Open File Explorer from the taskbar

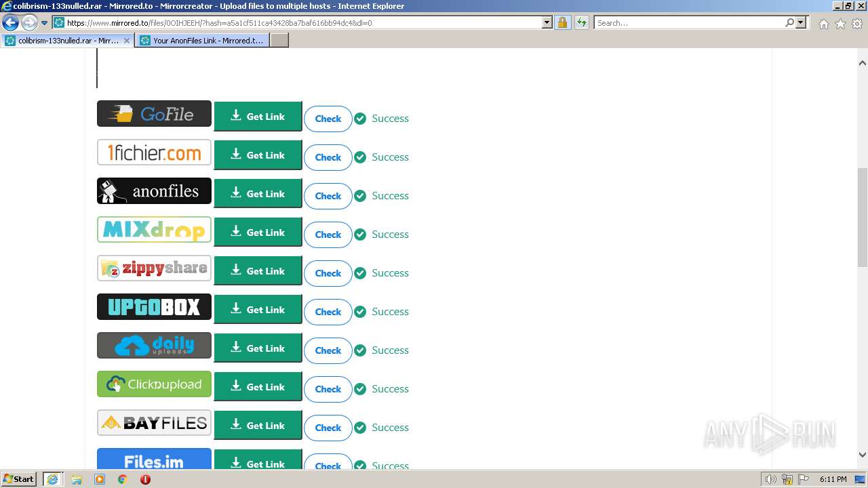77,479
